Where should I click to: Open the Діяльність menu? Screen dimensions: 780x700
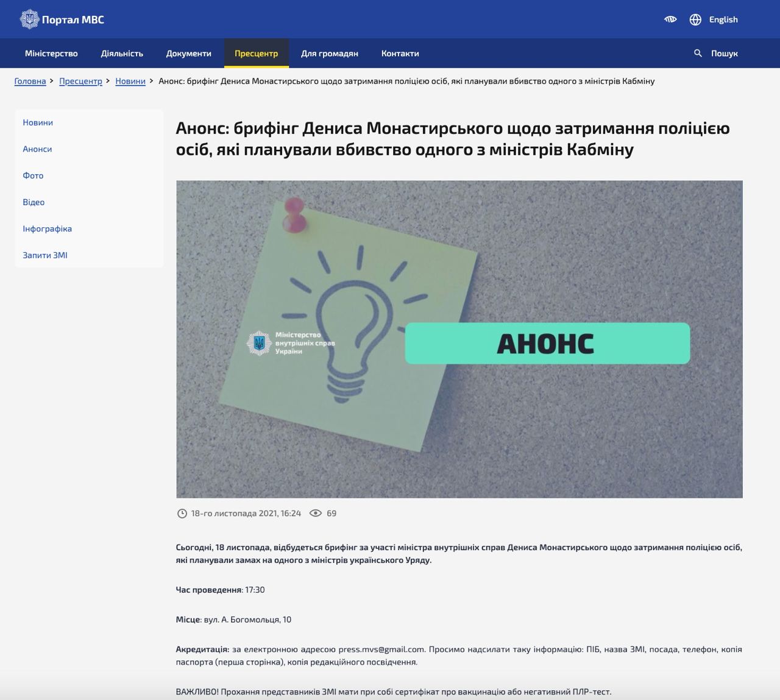point(122,54)
